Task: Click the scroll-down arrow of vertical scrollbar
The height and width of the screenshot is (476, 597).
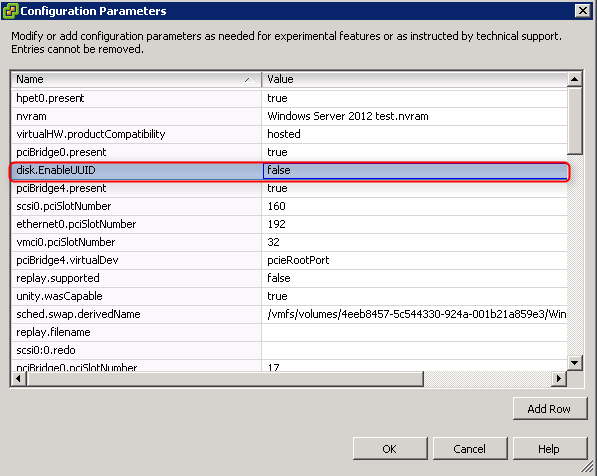Action: pyautogui.click(x=575, y=363)
